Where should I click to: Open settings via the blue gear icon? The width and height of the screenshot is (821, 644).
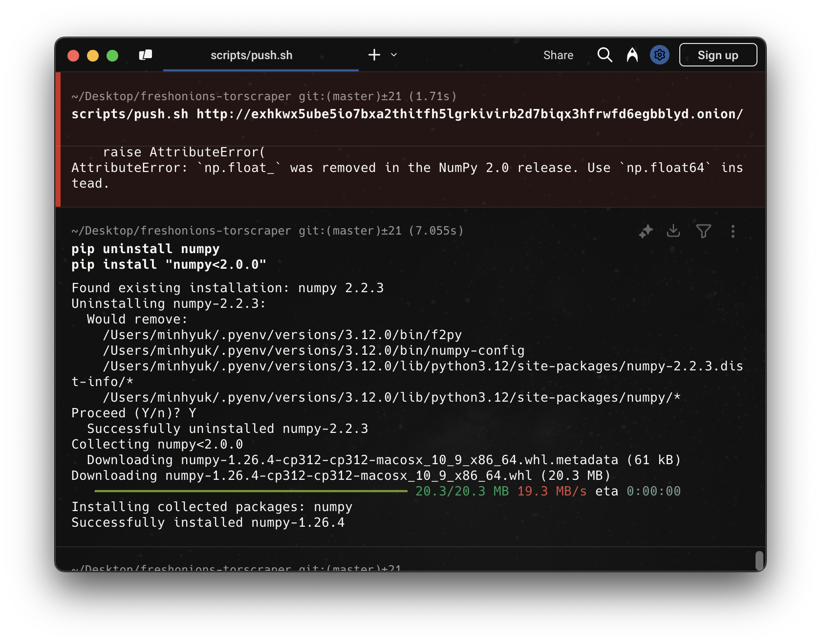(x=659, y=55)
